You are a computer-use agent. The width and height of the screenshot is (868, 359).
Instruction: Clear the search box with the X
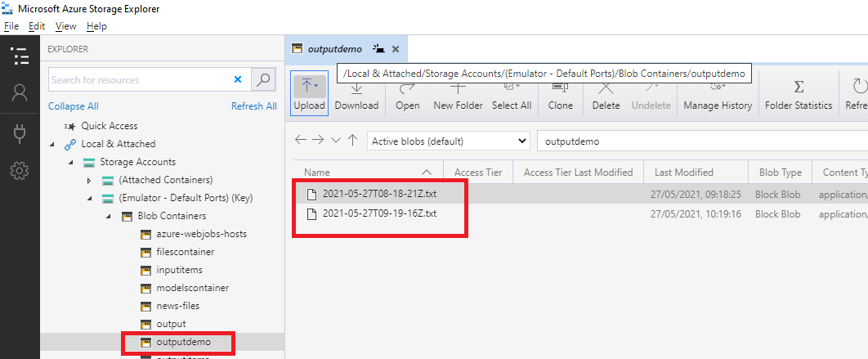[238, 79]
